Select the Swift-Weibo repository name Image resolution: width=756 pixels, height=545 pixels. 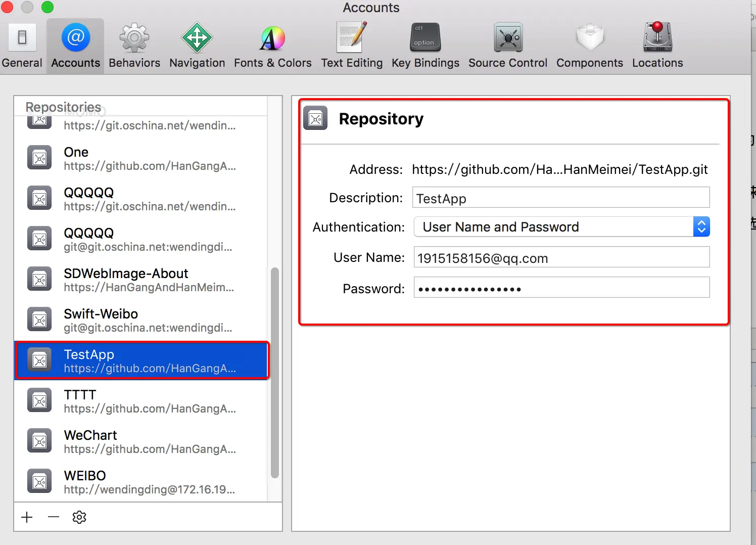pos(101,314)
